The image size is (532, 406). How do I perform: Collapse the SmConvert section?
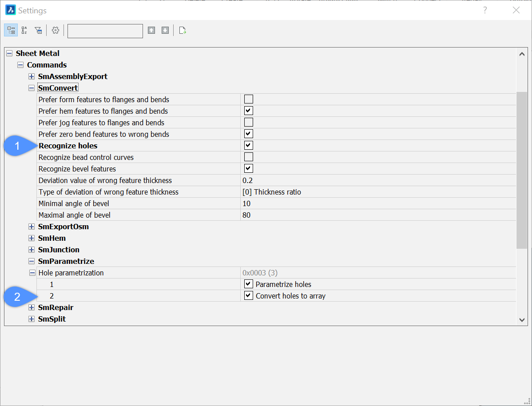click(x=32, y=88)
